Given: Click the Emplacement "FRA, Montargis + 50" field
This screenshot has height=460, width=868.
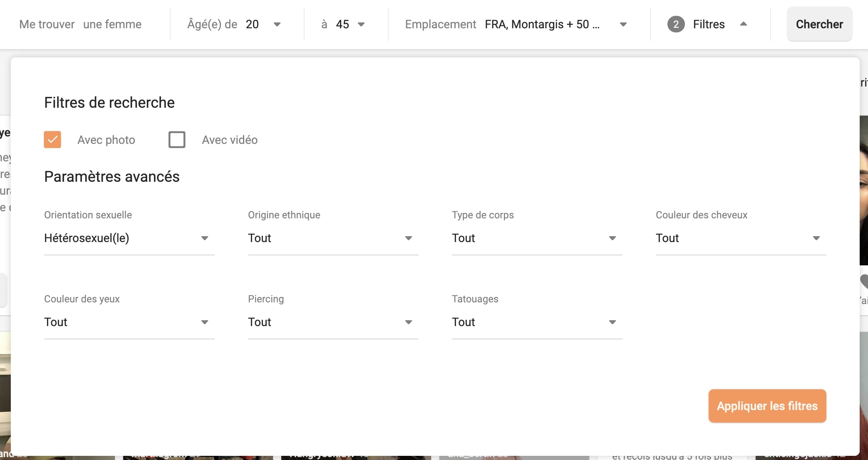Looking at the screenshot, I should [x=542, y=25].
